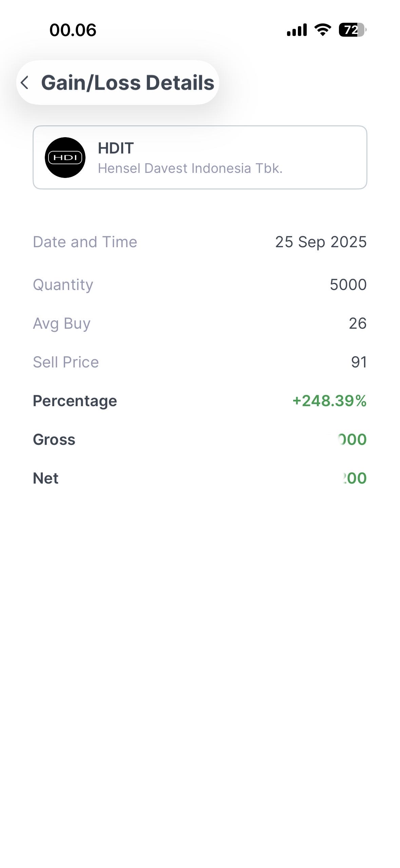This screenshot has width=400, height=868.
Task: Tap the Wi-Fi status icon
Action: pyautogui.click(x=323, y=30)
